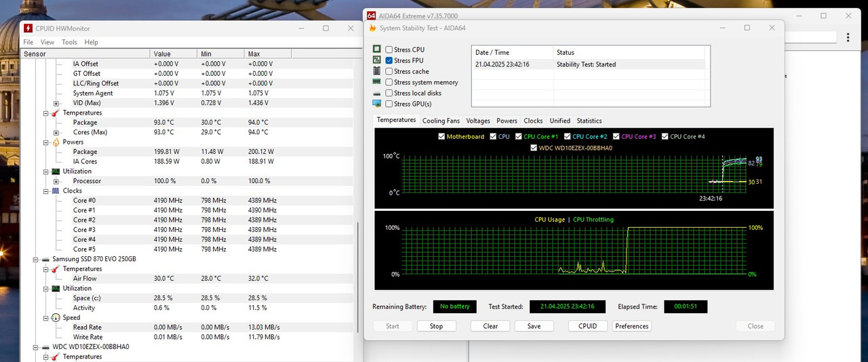The image size is (868, 362).
Task: Uncheck the Stress FPU checkbox
Action: (x=389, y=60)
